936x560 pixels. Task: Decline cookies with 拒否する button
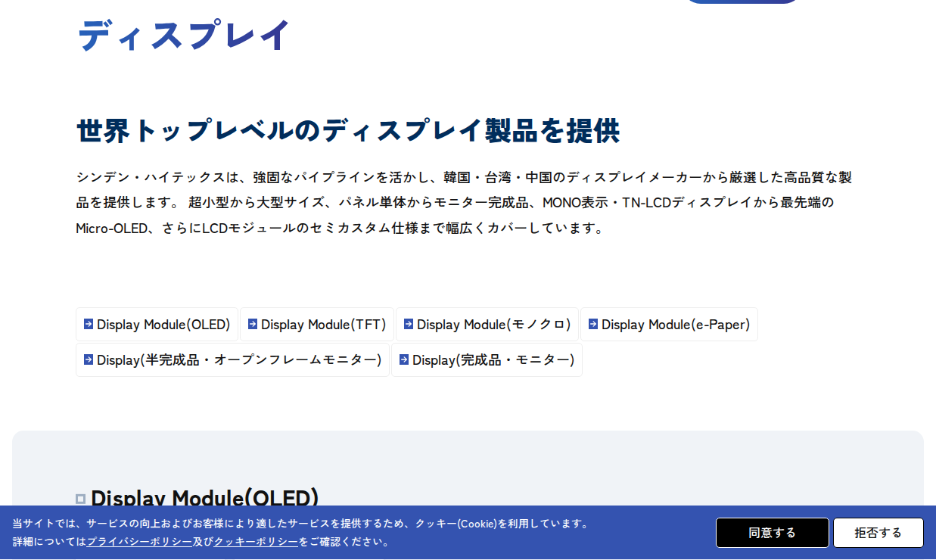click(x=878, y=533)
